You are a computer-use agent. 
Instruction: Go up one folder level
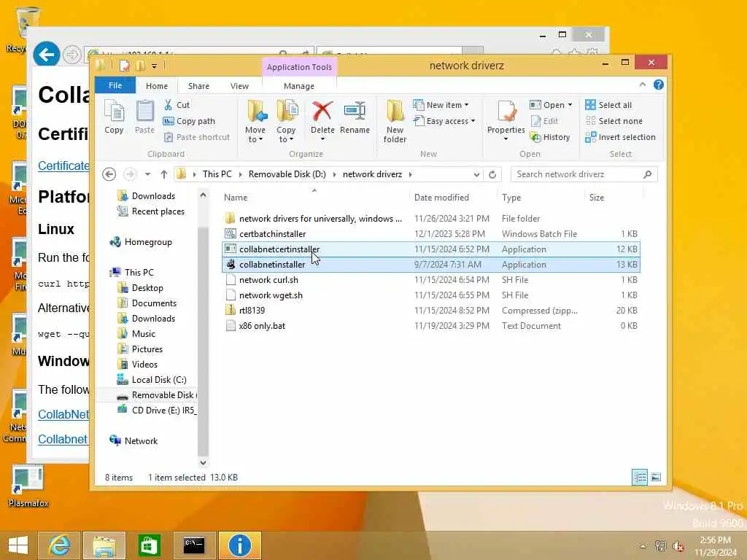click(x=164, y=174)
